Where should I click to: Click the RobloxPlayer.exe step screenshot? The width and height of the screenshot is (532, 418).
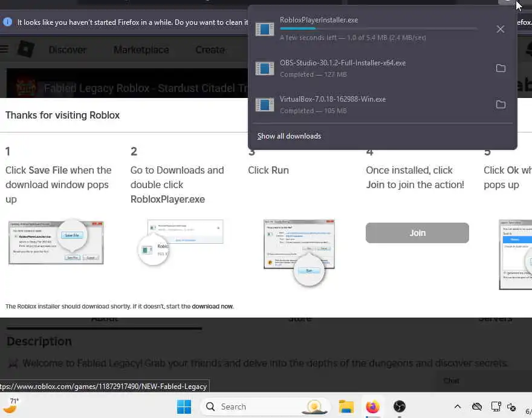[x=181, y=242]
